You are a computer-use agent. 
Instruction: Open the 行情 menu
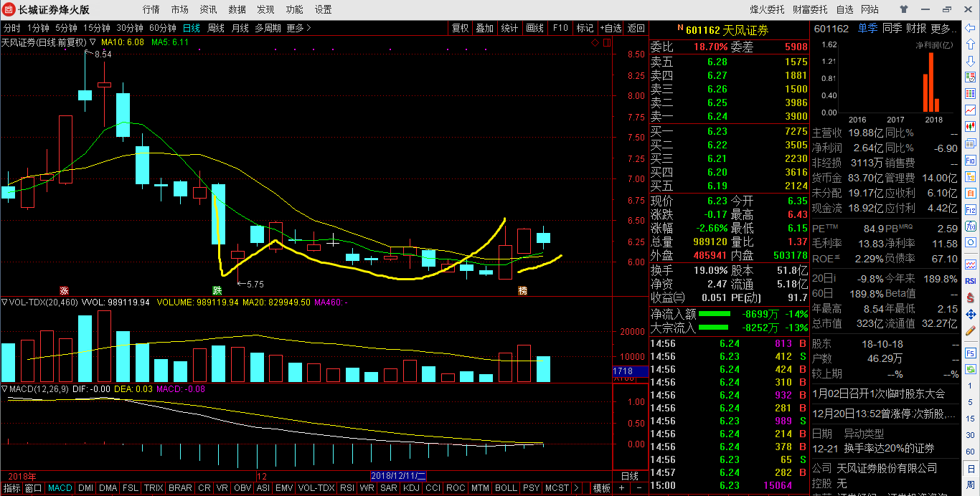[151, 9]
